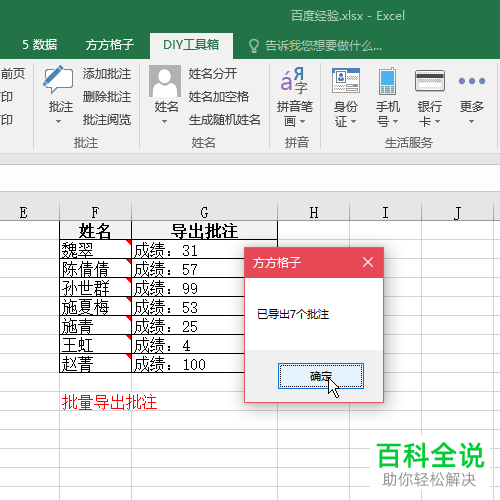
Task: Select column F header
Action: coord(95,212)
